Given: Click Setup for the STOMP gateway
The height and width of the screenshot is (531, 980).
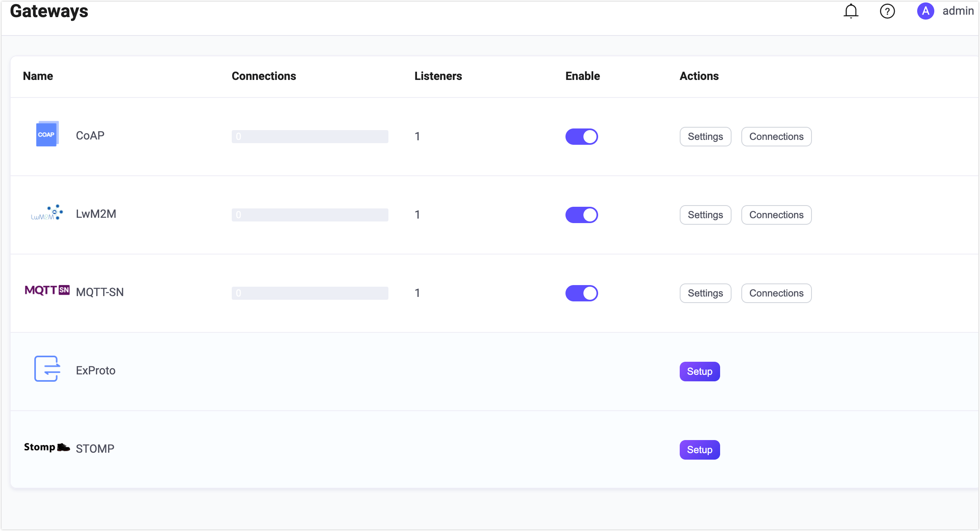Looking at the screenshot, I should [699, 450].
